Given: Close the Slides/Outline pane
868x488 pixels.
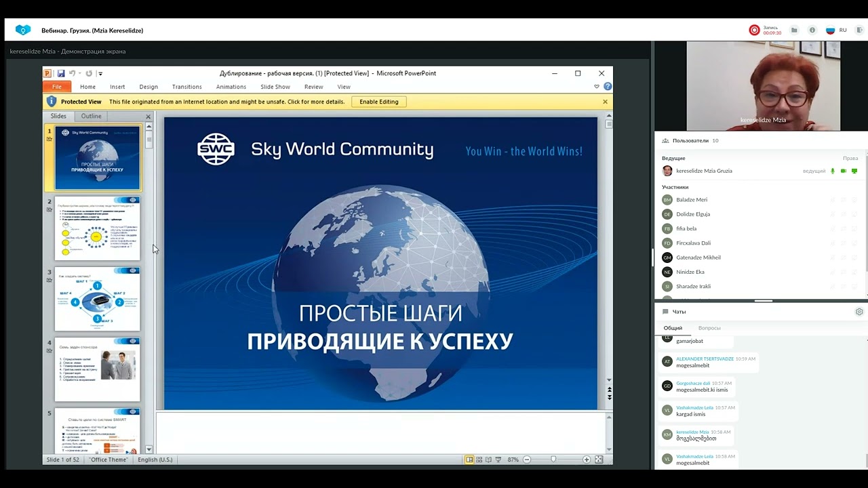Looking at the screenshot, I should (x=148, y=117).
